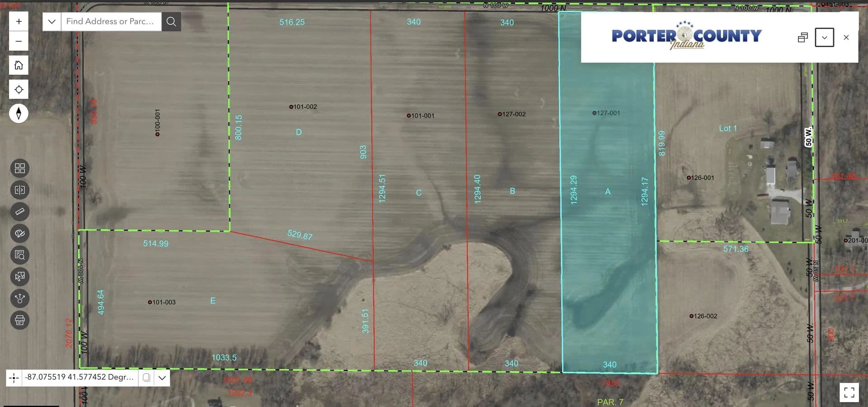Click the 1294.29 dimension label
This screenshot has height=407, width=868.
(573, 190)
